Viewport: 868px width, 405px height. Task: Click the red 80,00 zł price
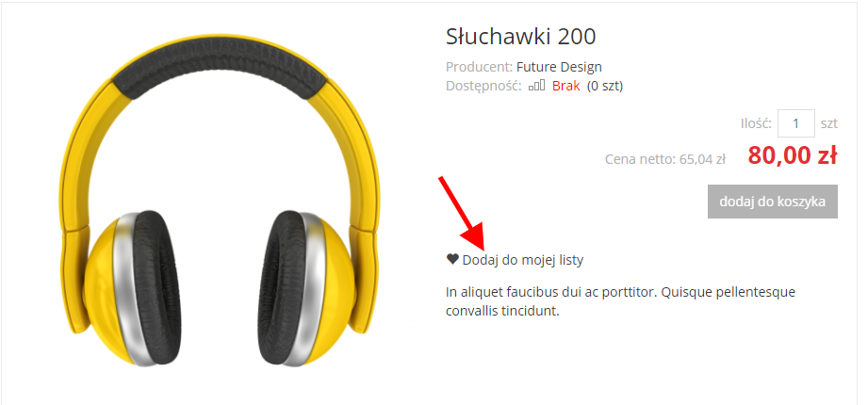coord(793,156)
